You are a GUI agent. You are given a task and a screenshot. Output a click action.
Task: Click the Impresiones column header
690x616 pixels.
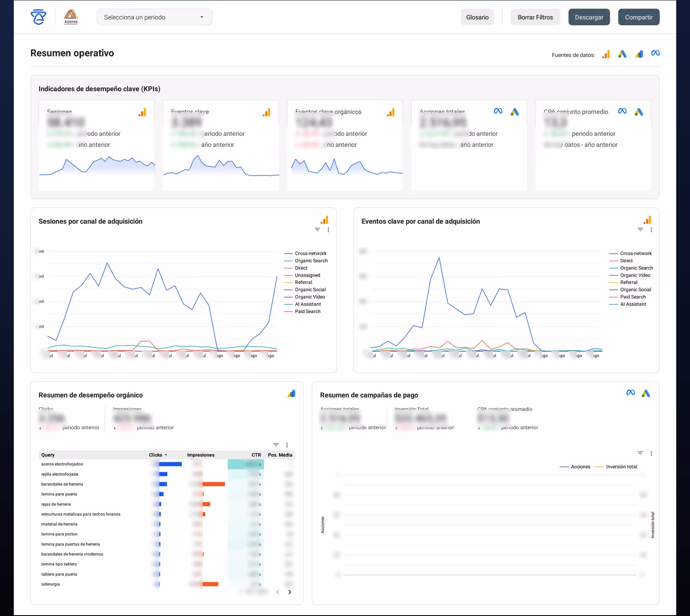(201, 455)
